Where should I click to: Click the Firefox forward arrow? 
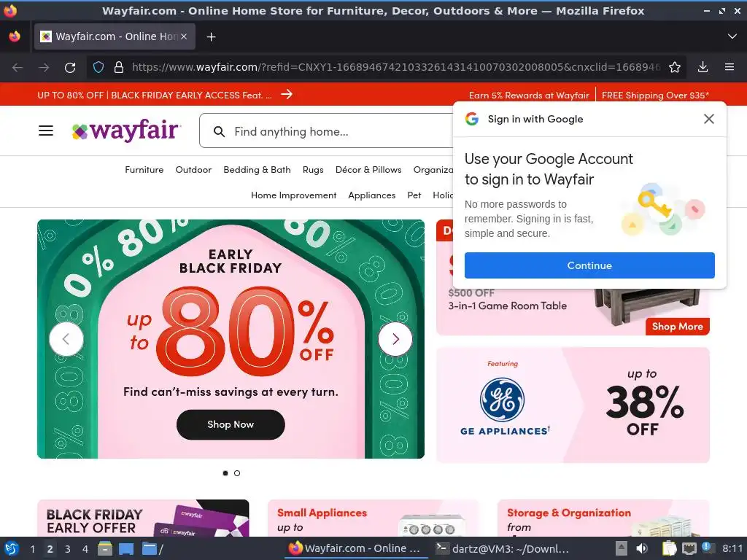(x=44, y=68)
